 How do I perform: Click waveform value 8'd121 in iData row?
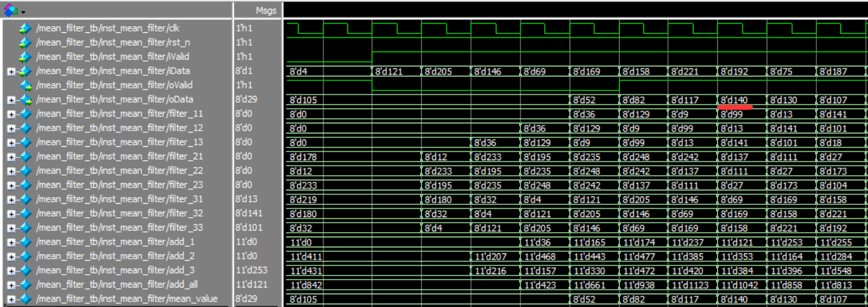pos(390,71)
